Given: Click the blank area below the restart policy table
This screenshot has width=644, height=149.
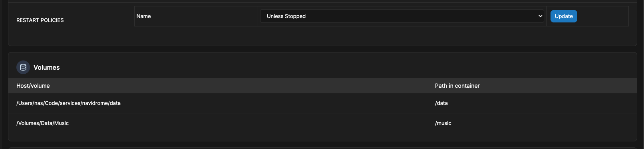Looking at the screenshot, I should [x=381, y=36].
